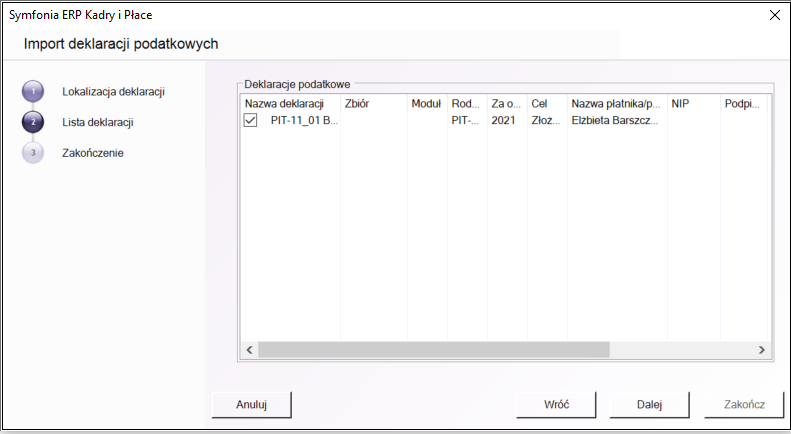This screenshot has height=434, width=791.
Task: Click the right scroll arrow of the list
Action: [x=762, y=350]
